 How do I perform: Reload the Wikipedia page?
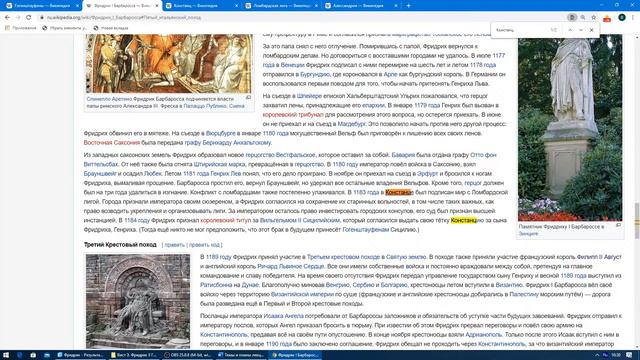click(x=29, y=18)
